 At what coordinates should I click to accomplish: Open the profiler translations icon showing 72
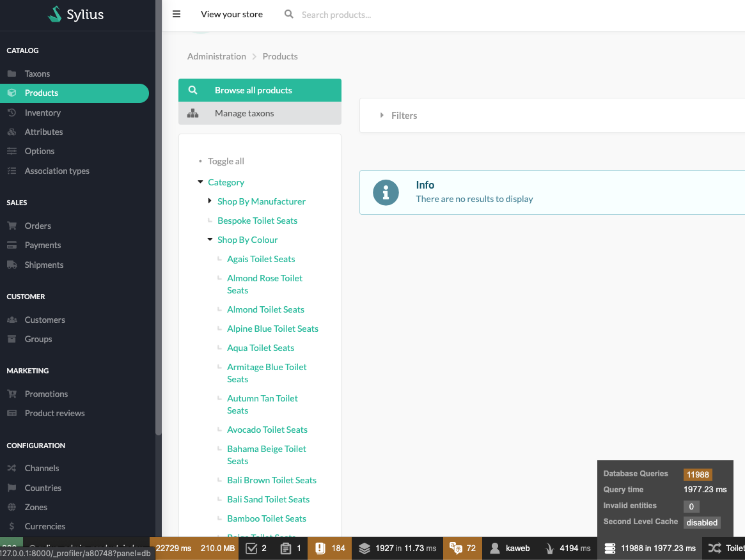(x=456, y=548)
